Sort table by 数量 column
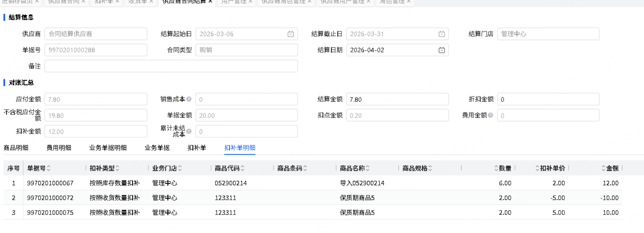The image size is (644, 233). tap(496, 168)
